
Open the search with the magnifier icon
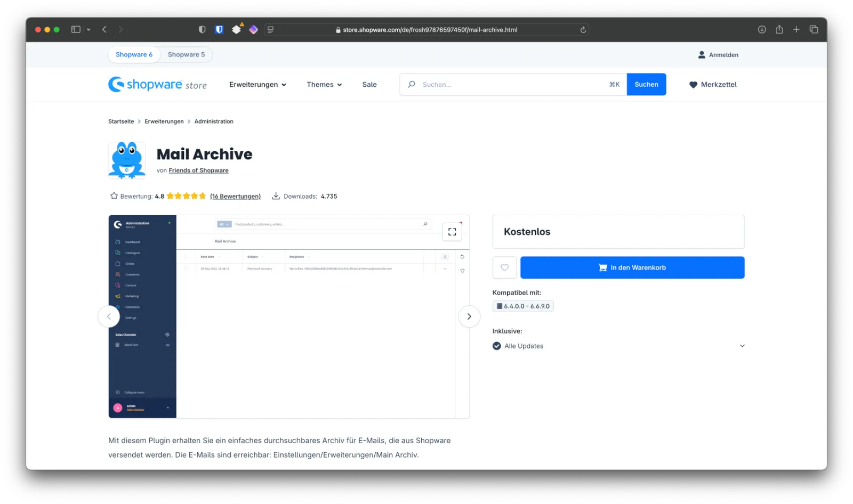411,84
